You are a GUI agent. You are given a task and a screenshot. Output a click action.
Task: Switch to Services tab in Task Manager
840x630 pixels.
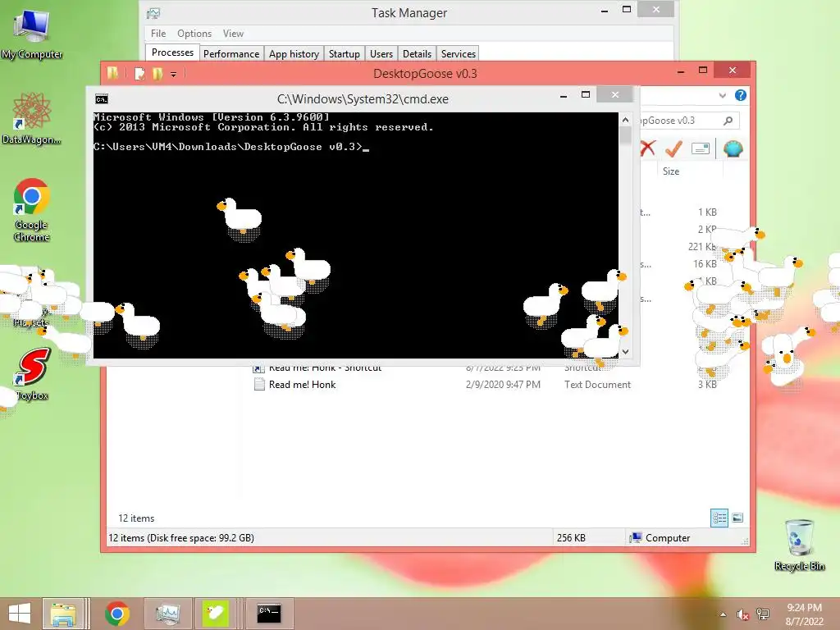458,53
